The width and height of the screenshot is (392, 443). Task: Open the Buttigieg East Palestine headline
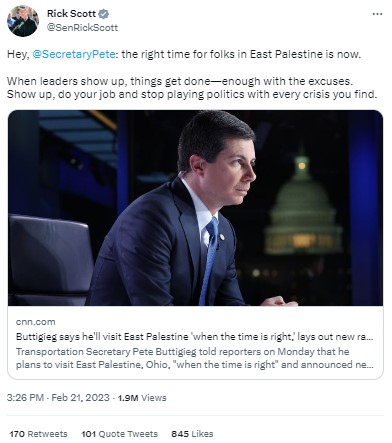click(195, 337)
